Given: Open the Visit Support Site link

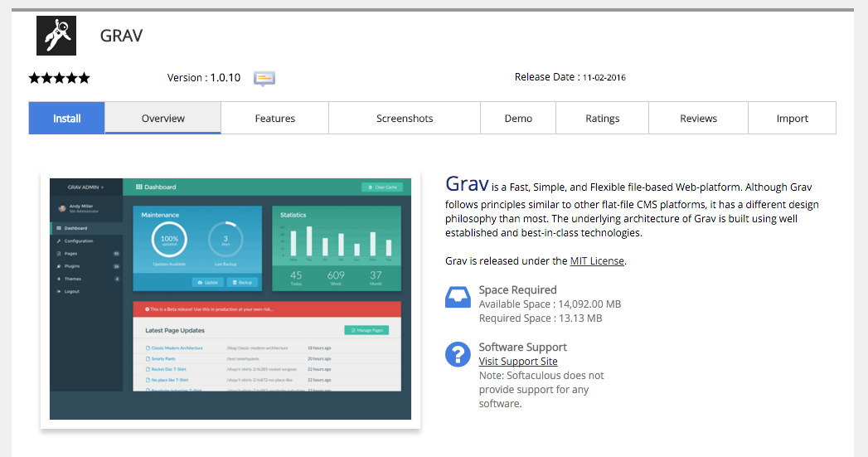Looking at the screenshot, I should click(x=518, y=361).
